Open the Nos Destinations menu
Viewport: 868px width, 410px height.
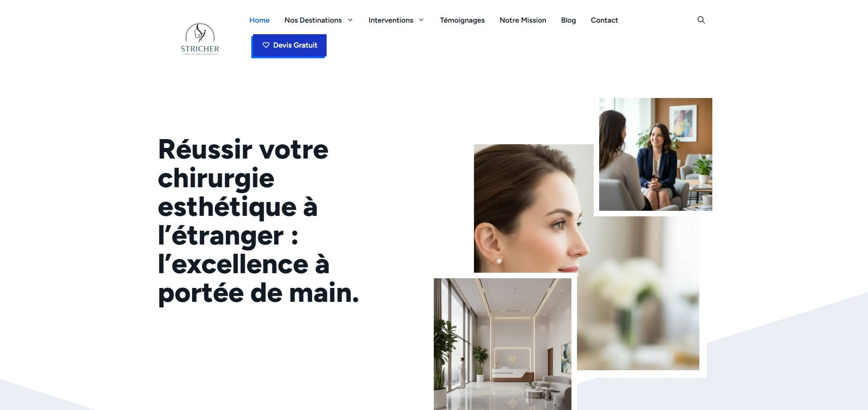point(313,20)
